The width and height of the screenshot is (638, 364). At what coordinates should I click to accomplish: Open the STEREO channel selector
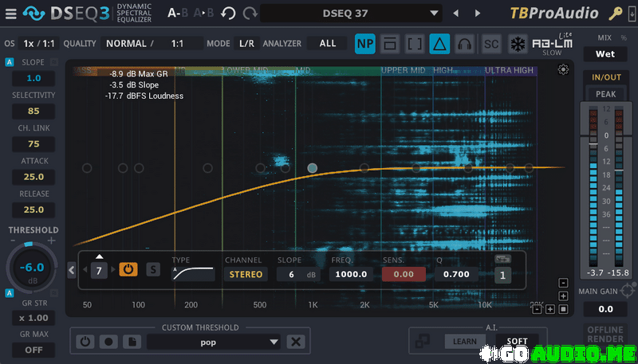[x=245, y=274]
